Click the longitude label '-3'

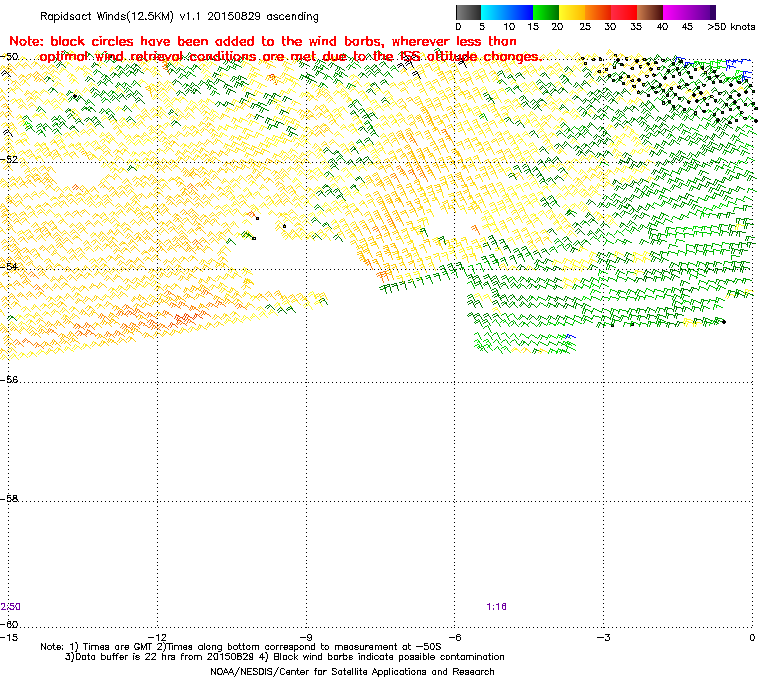[x=603, y=637]
